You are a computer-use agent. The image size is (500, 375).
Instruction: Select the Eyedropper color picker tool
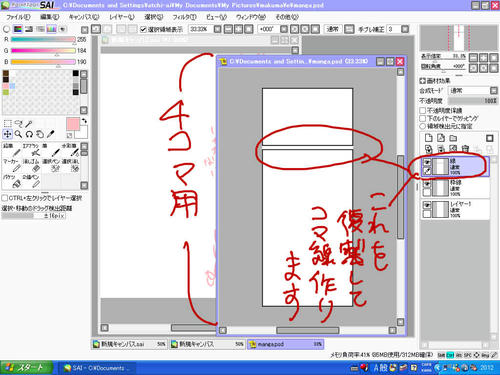[x=50, y=134]
